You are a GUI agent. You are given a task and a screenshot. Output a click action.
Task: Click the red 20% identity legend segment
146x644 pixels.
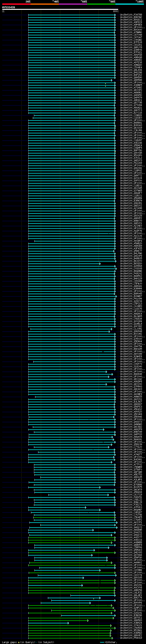pyautogui.click(x=16, y=4)
